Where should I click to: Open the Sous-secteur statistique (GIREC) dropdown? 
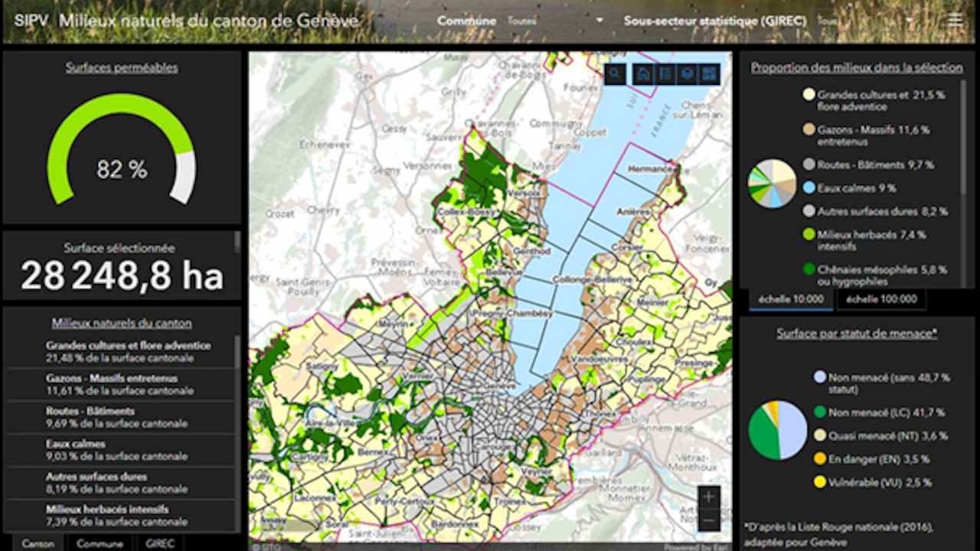(866, 21)
